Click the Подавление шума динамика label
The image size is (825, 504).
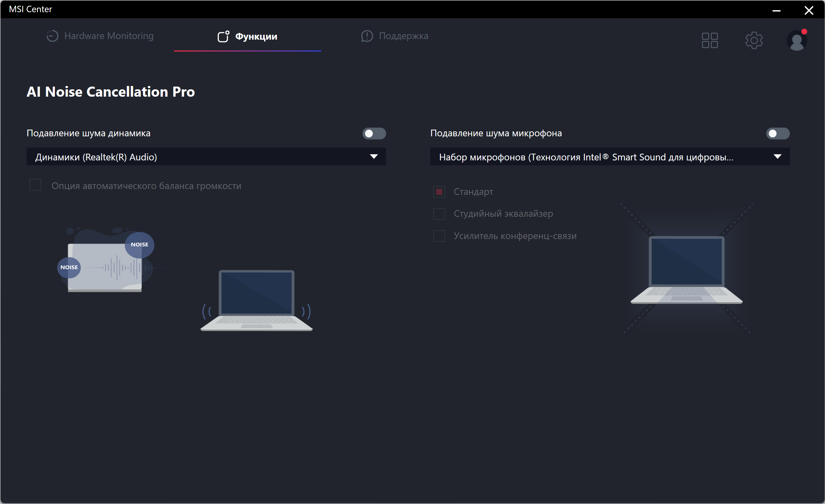pyautogui.click(x=89, y=133)
